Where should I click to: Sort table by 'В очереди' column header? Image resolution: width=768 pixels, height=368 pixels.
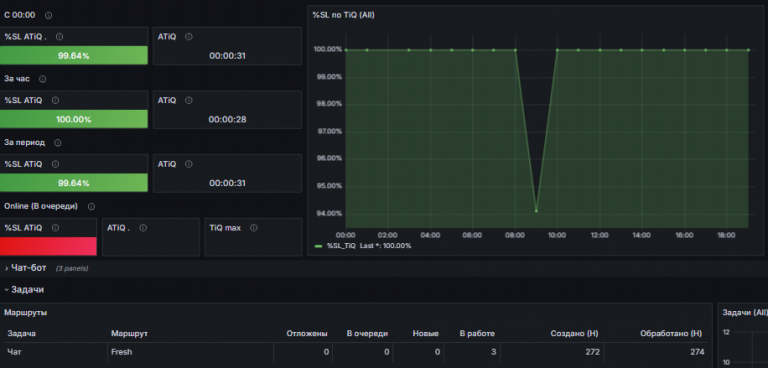367,333
